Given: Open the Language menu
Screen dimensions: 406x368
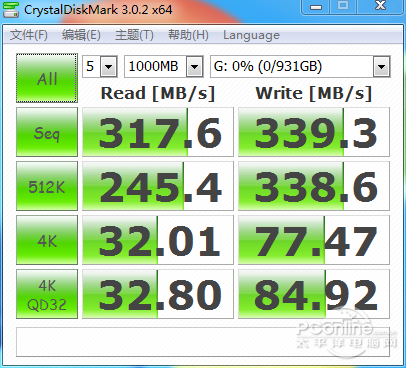Looking at the screenshot, I should pyautogui.click(x=251, y=35).
